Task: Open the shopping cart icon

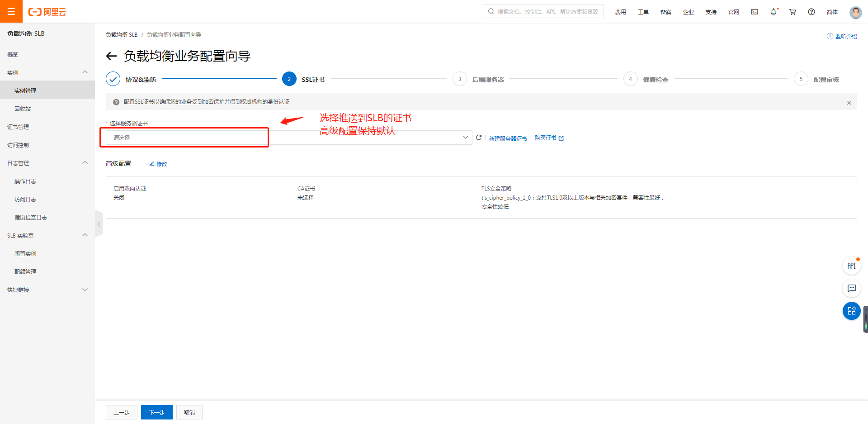Action: [793, 12]
